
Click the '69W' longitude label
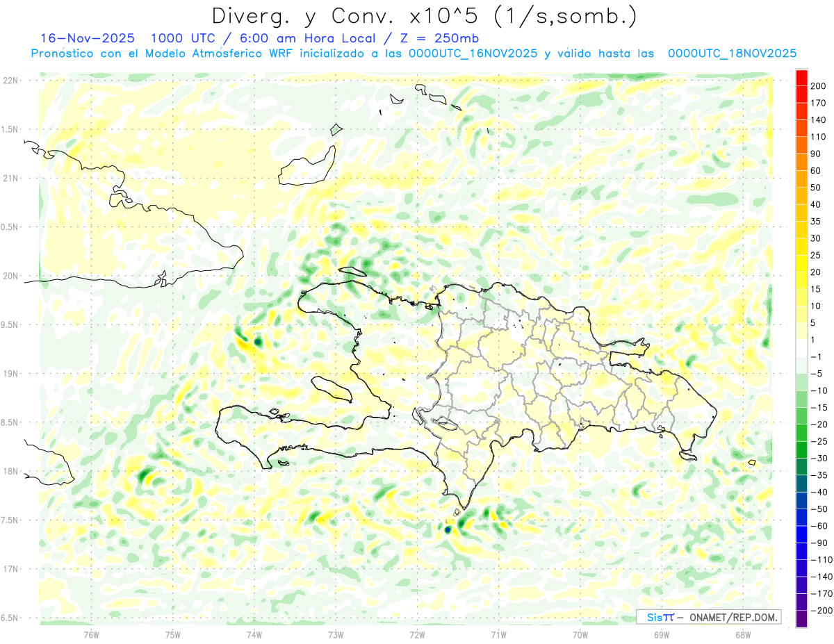coord(661,635)
